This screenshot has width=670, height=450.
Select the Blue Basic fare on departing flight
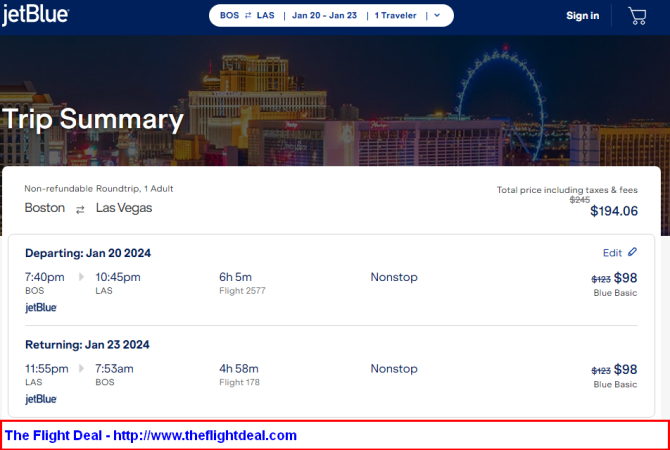point(615,293)
